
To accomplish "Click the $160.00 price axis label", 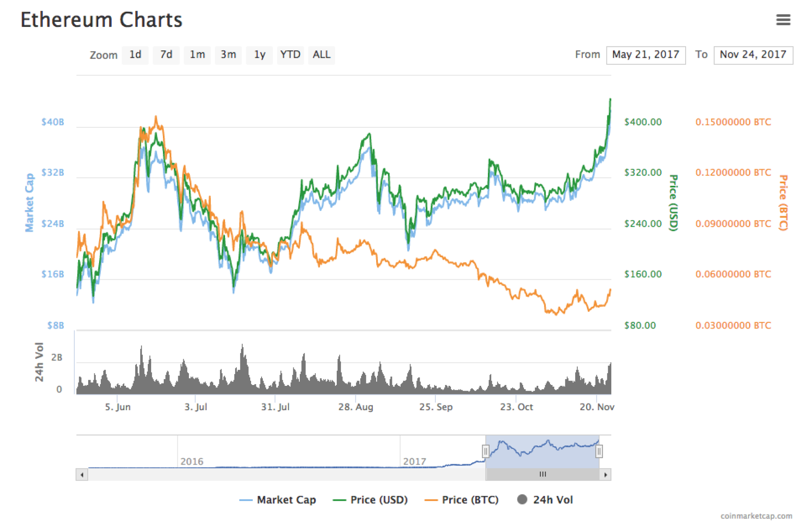I will click(643, 274).
